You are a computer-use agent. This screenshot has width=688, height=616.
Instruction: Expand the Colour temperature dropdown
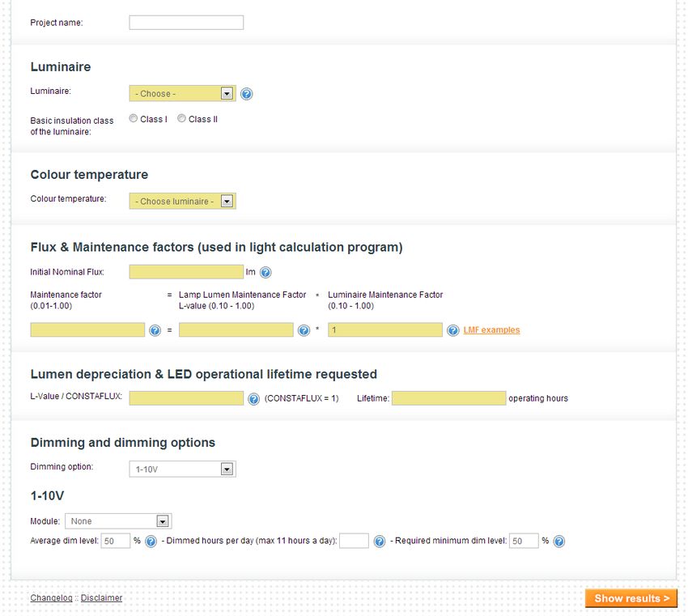coord(183,201)
